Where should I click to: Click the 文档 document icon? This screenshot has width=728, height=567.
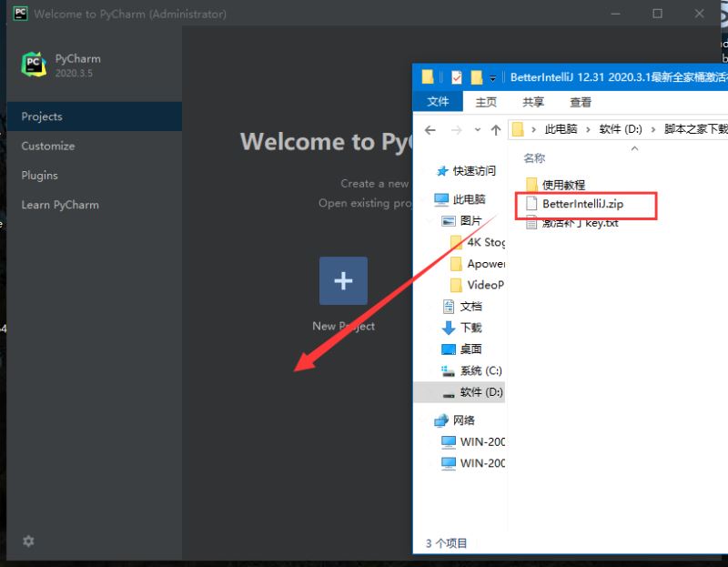tap(449, 306)
